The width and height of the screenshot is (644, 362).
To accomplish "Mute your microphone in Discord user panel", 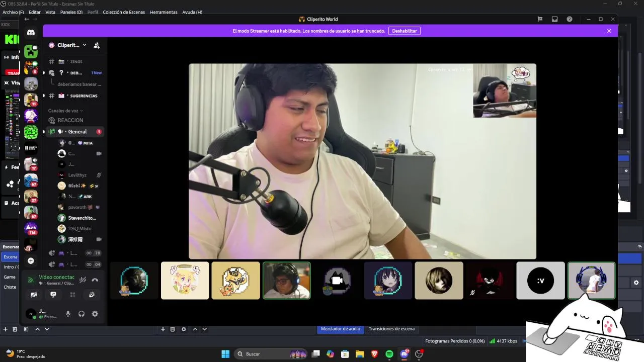I will coord(68,314).
